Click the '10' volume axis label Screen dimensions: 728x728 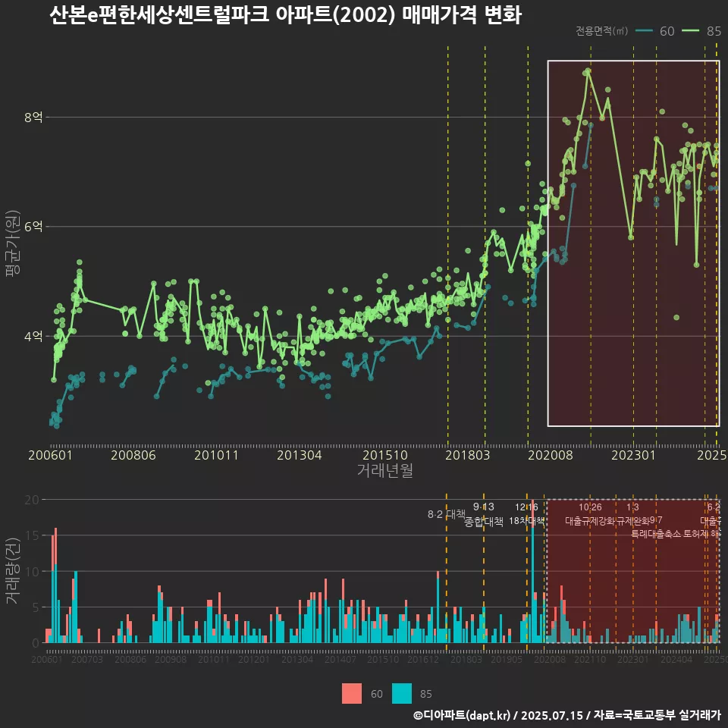click(32, 571)
